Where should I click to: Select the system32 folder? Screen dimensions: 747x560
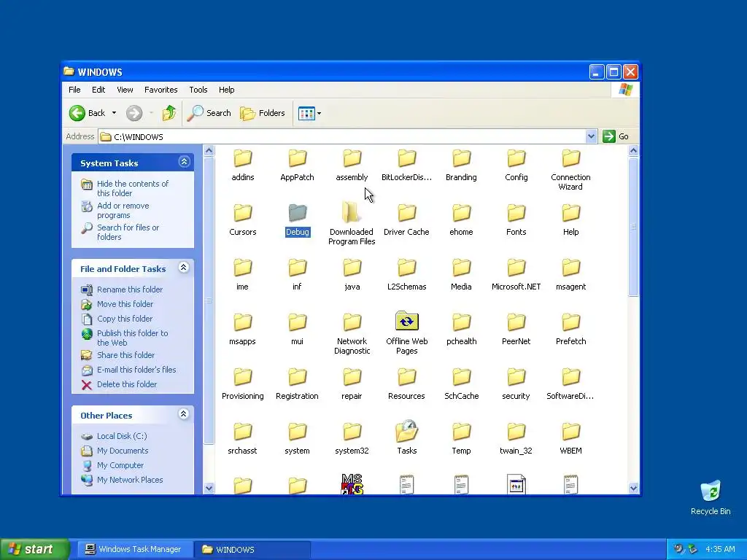click(x=352, y=439)
